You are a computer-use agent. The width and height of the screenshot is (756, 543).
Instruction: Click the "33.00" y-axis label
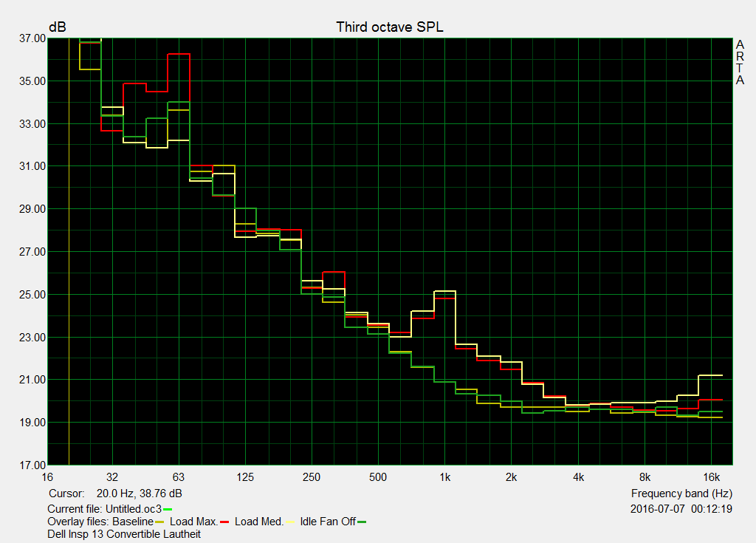pyautogui.click(x=32, y=124)
